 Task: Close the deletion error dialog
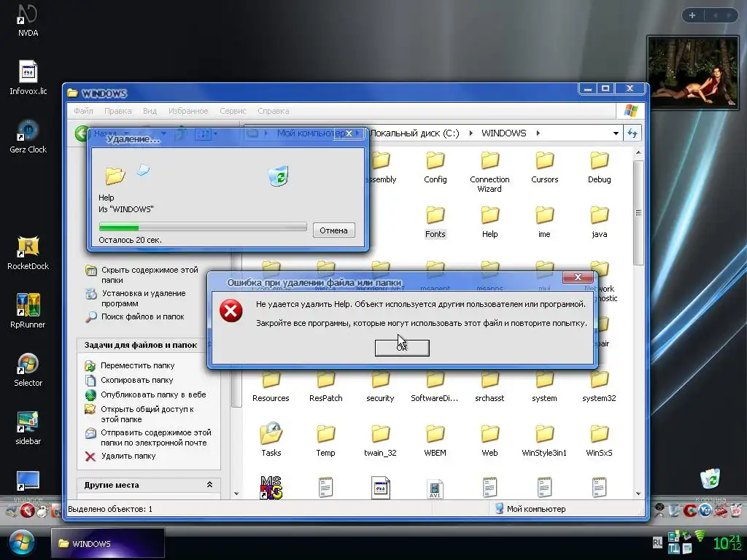click(x=578, y=277)
